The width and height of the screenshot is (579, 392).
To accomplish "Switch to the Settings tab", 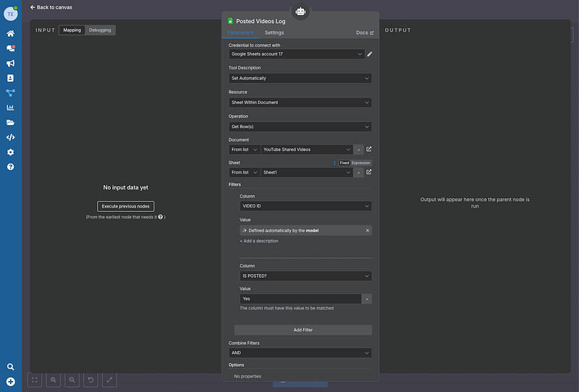I will click(274, 33).
